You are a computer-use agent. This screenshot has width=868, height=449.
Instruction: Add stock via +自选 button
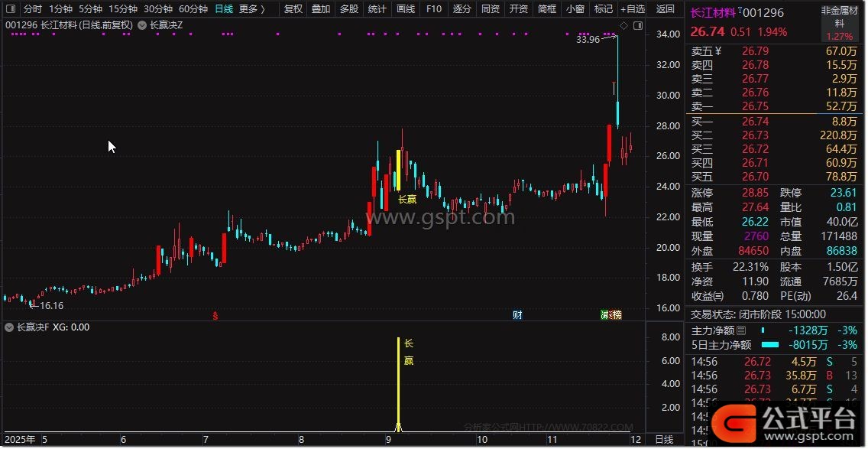(632, 9)
